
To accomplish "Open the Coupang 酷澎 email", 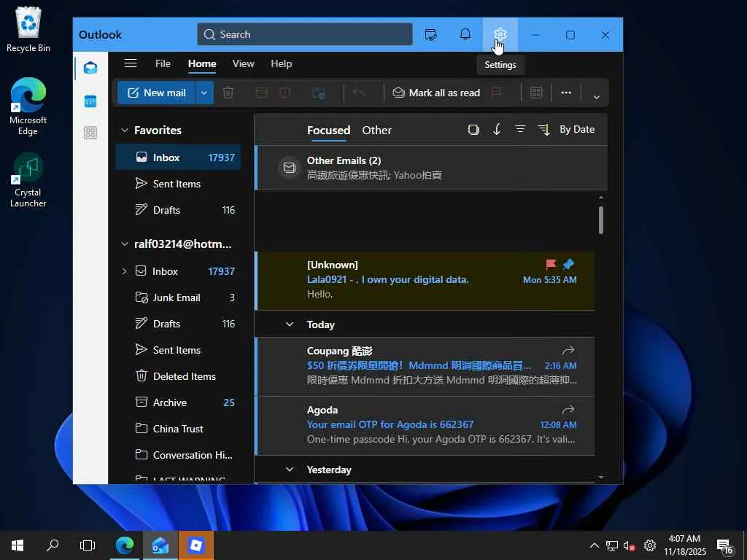I will point(425,367).
